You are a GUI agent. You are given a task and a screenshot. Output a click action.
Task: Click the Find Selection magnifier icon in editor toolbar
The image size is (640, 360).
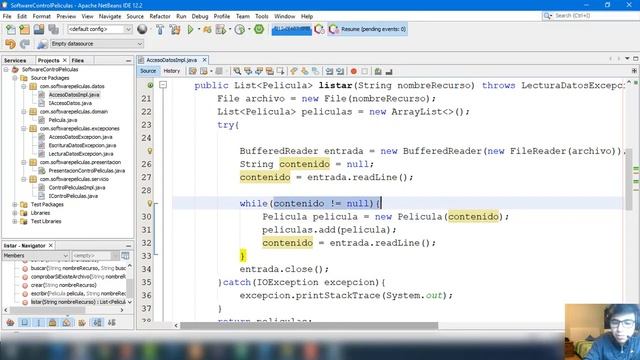(237, 71)
